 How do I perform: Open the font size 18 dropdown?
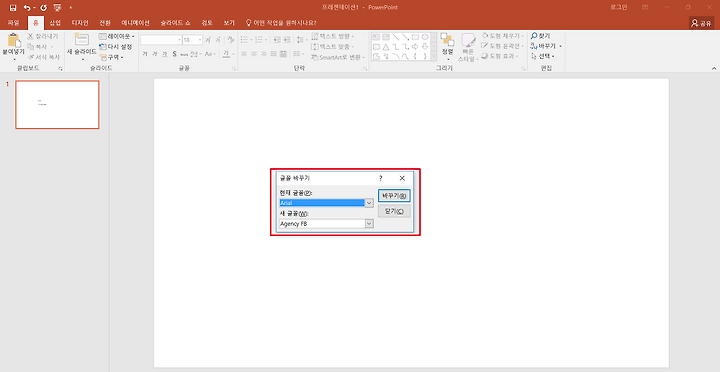click(x=200, y=40)
